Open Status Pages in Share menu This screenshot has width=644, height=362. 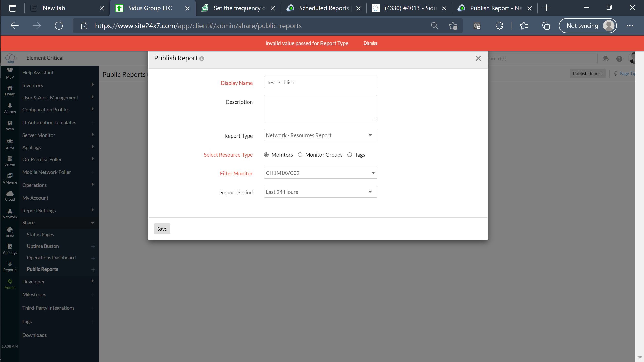40,235
